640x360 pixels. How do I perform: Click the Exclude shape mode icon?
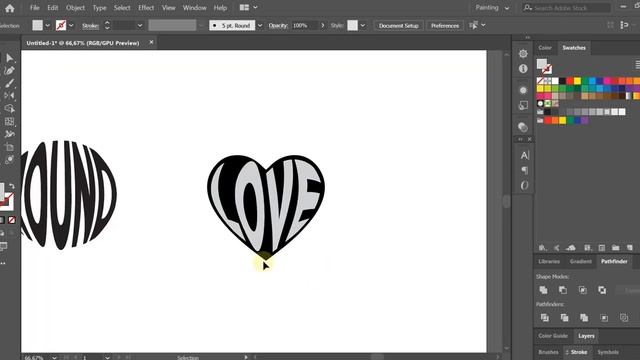pos(602,290)
